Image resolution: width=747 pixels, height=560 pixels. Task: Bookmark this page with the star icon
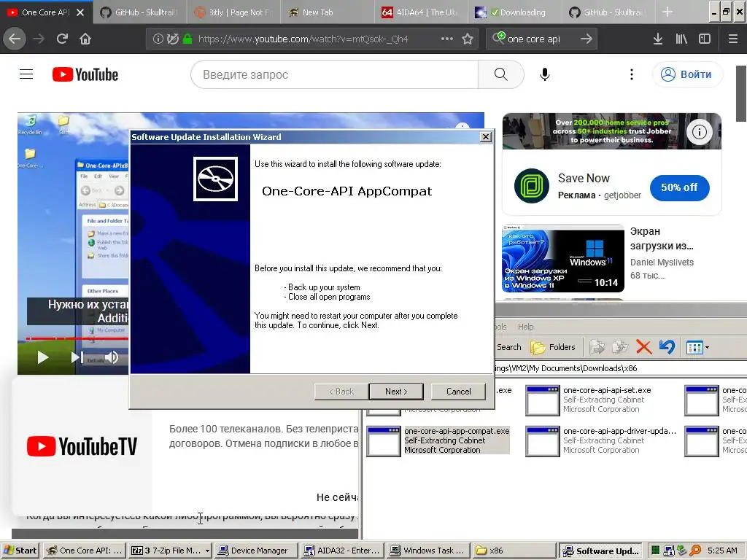pyautogui.click(x=468, y=39)
